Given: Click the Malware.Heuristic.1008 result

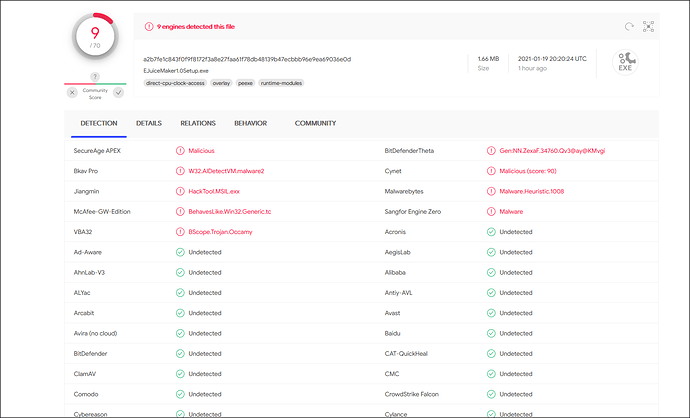Looking at the screenshot, I should click(532, 191).
